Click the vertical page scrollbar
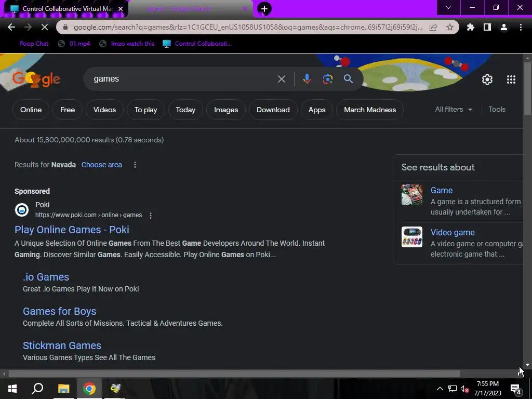Screen dimensions: 532x399 click(x=527, y=89)
